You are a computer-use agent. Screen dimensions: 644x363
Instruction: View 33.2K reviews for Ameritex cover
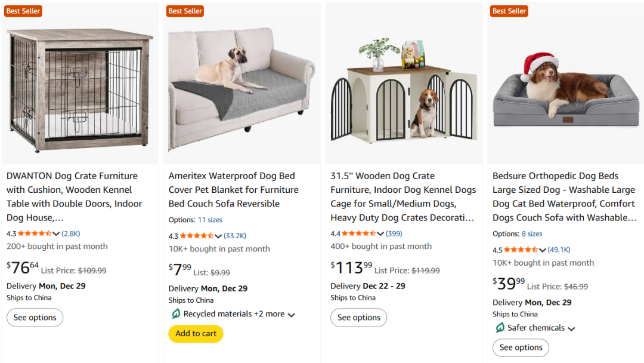click(235, 236)
